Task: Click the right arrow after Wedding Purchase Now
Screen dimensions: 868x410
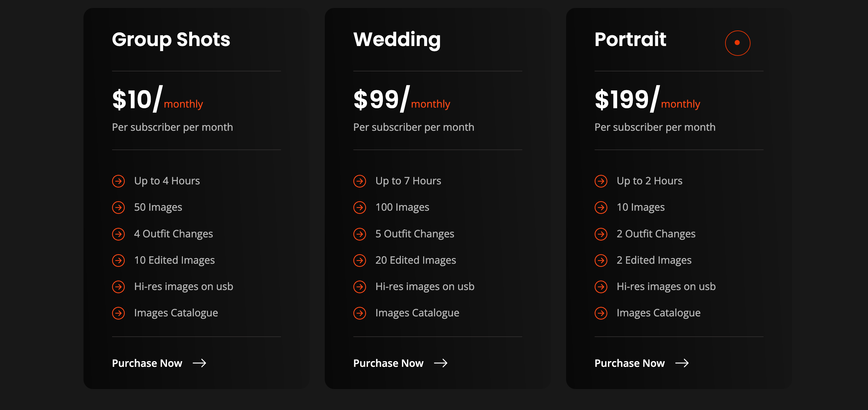Action: click(440, 363)
